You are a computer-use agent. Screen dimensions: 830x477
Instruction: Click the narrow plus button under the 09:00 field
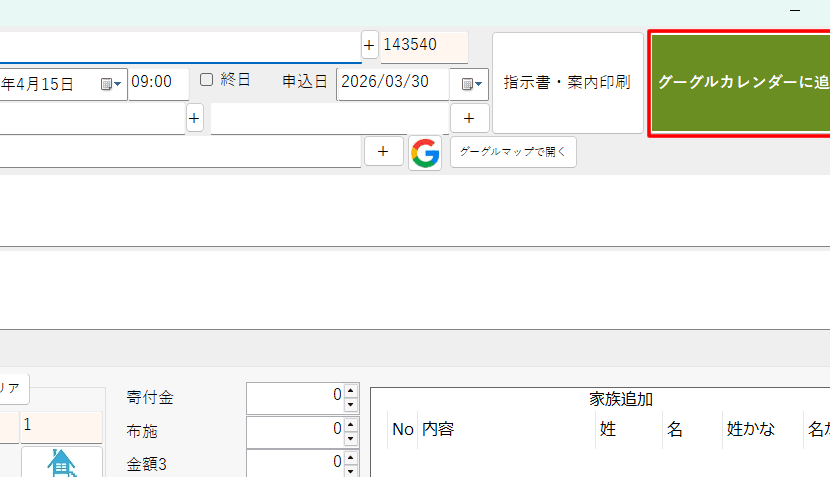click(194, 118)
